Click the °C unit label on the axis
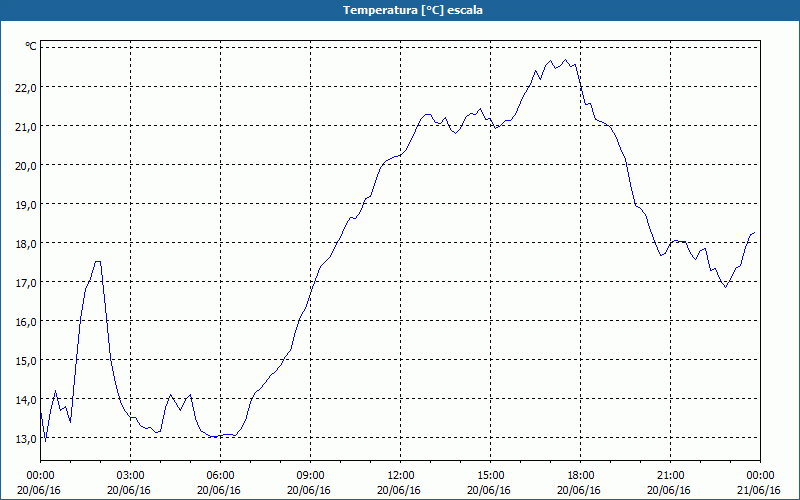This screenshot has height=500, width=800. pos(31,46)
